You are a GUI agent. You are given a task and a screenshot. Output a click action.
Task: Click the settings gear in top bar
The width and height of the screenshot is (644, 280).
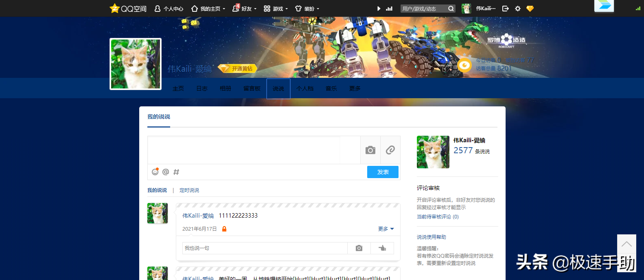pyautogui.click(x=517, y=9)
